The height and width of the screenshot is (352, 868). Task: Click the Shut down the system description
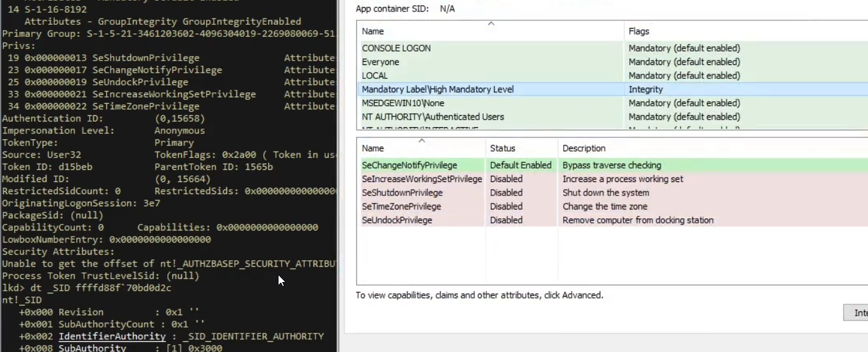click(x=605, y=193)
